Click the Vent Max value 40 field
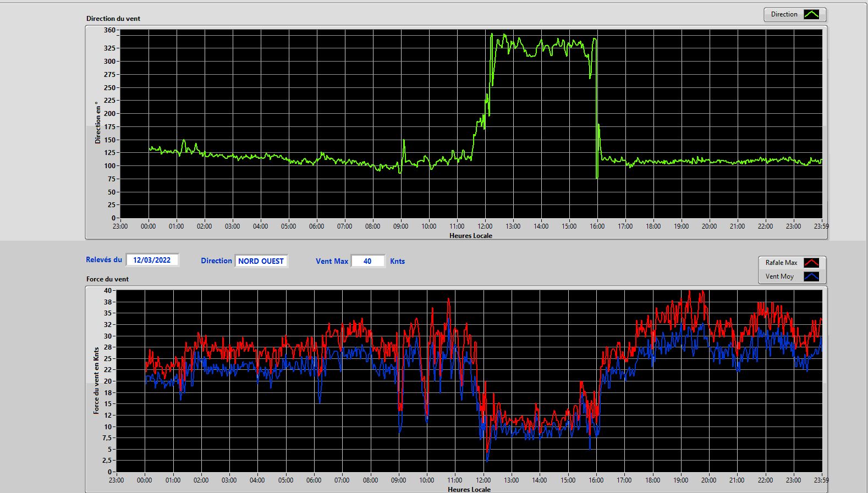 tap(367, 261)
